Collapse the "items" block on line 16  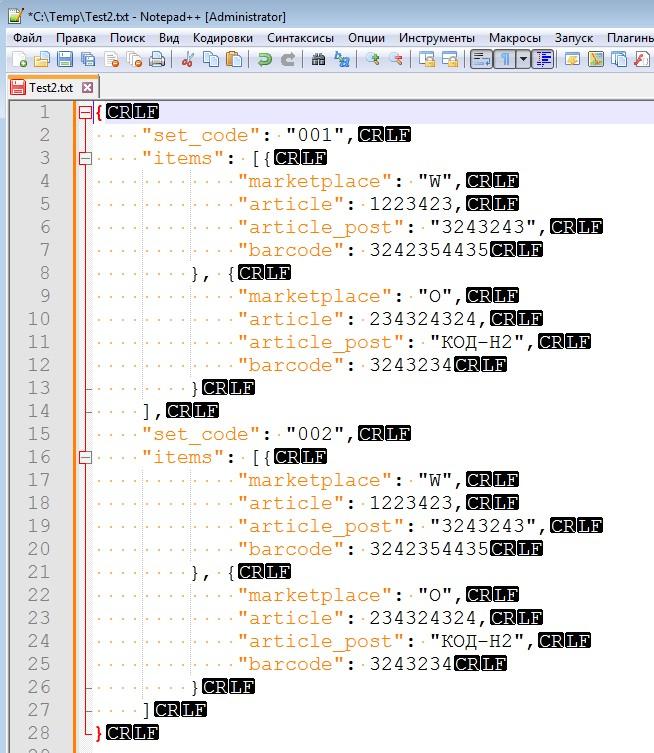[x=85, y=457]
